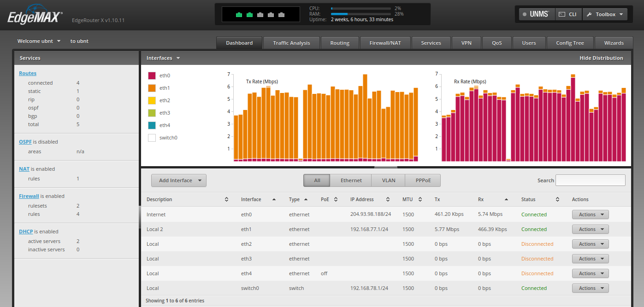Image resolution: width=644 pixels, height=307 pixels.
Task: Click the Internet description cell
Action: [x=156, y=214]
